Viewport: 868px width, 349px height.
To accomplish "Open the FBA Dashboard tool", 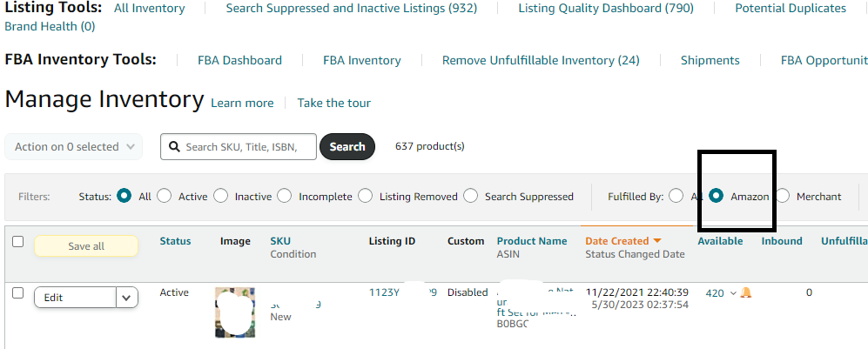I will (x=239, y=60).
